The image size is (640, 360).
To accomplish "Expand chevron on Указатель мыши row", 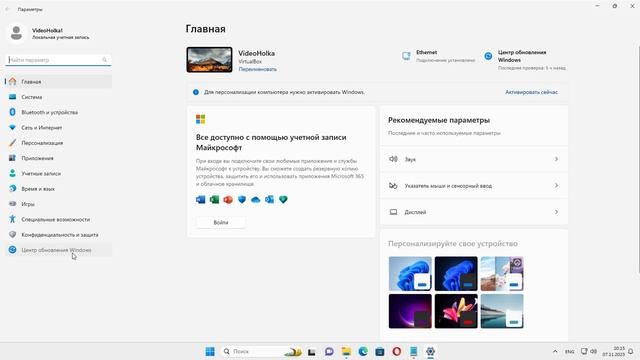I will [556, 186].
